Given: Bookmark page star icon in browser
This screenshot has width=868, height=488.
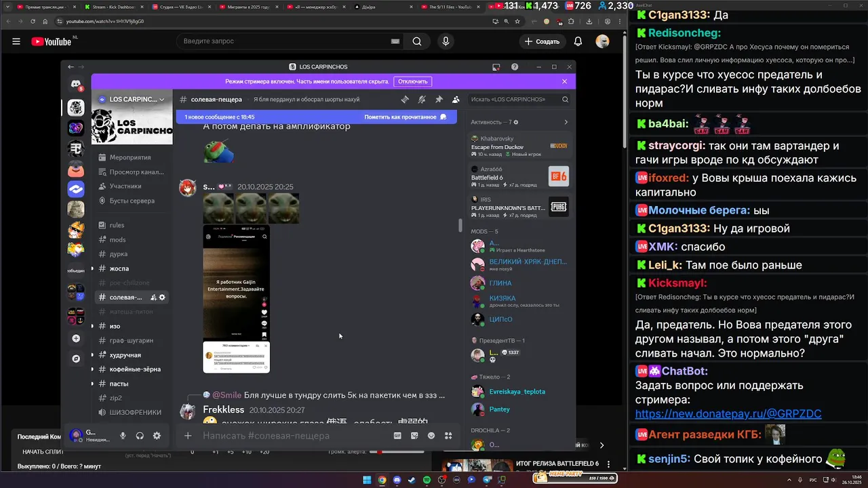Looking at the screenshot, I should [517, 21].
